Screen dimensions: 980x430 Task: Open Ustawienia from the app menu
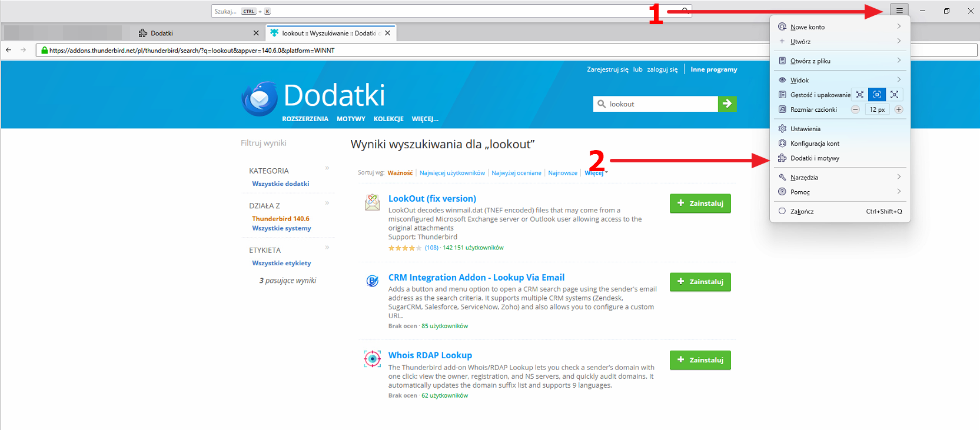coord(840,129)
